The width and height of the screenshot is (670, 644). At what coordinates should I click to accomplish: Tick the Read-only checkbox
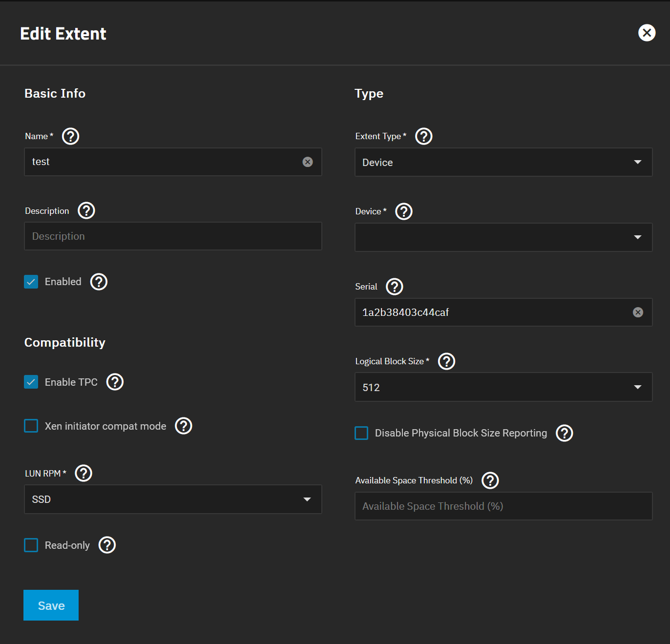pyautogui.click(x=31, y=545)
